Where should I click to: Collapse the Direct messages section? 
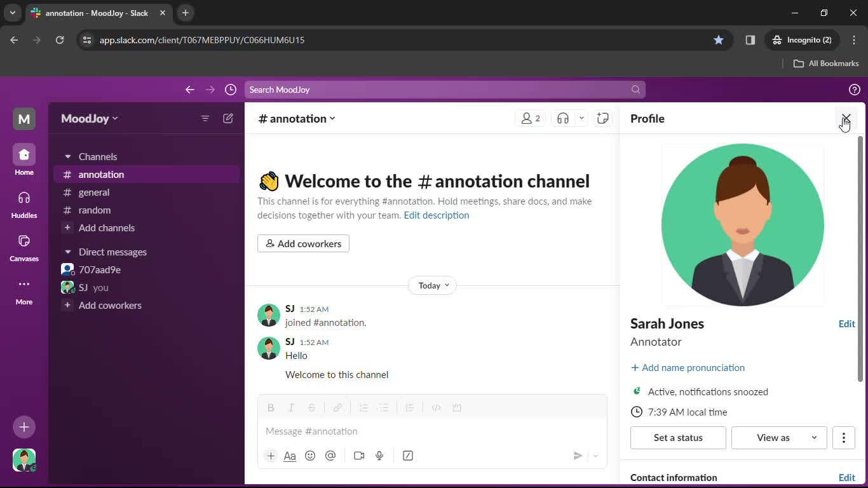[x=68, y=252]
